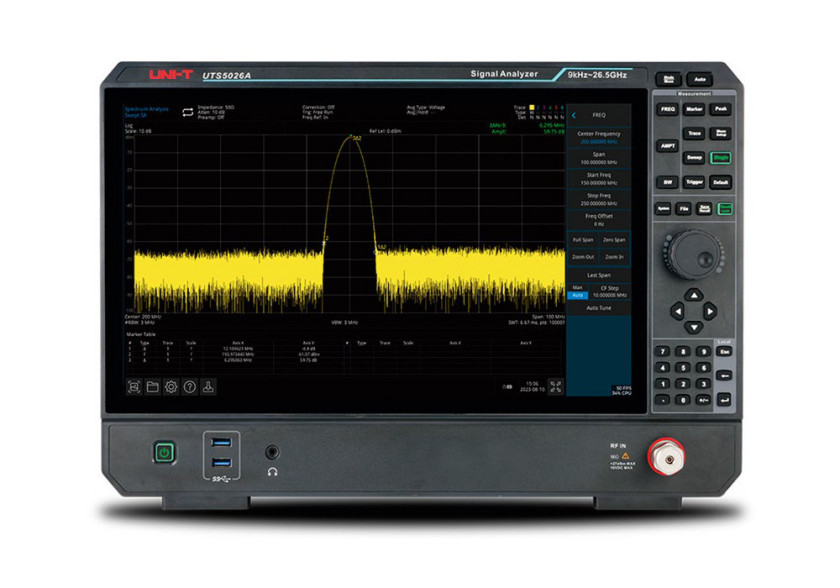
Task: Tap the Zoom Out soft key
Action: pos(583,257)
